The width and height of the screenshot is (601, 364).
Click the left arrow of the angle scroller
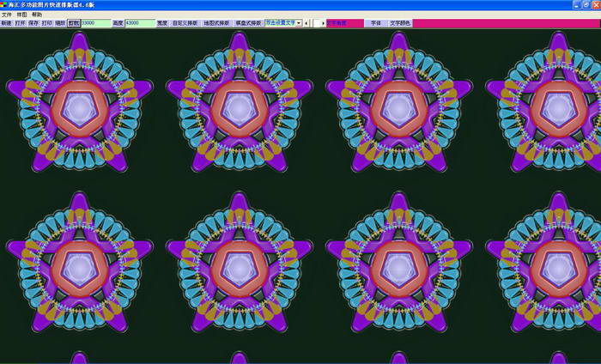(306, 23)
